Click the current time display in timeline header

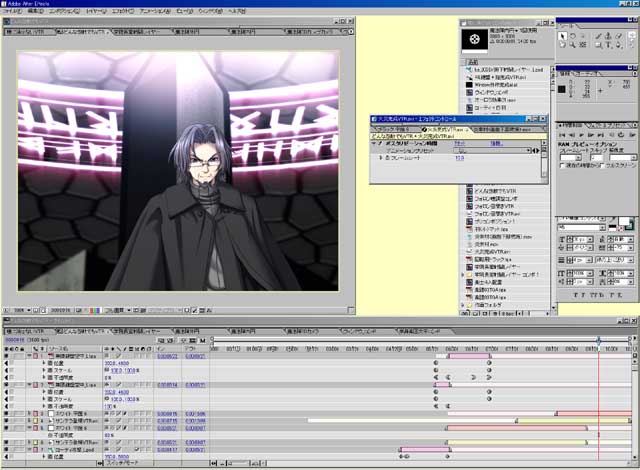pyautogui.click(x=15, y=340)
